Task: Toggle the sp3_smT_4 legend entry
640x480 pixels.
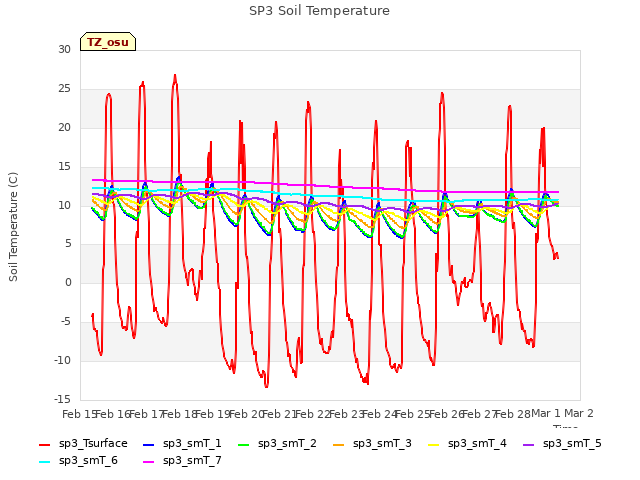Action: click(467, 444)
